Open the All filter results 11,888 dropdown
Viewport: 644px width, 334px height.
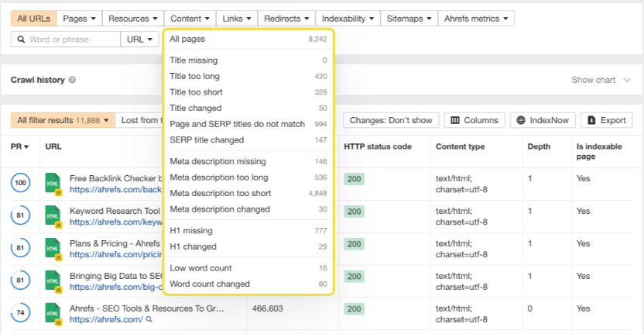tap(63, 120)
